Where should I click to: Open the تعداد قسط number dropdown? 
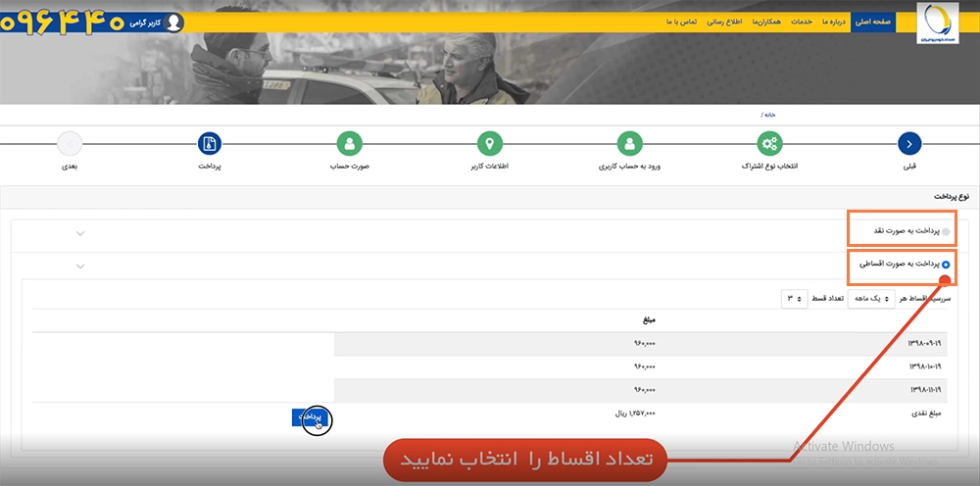point(795,299)
